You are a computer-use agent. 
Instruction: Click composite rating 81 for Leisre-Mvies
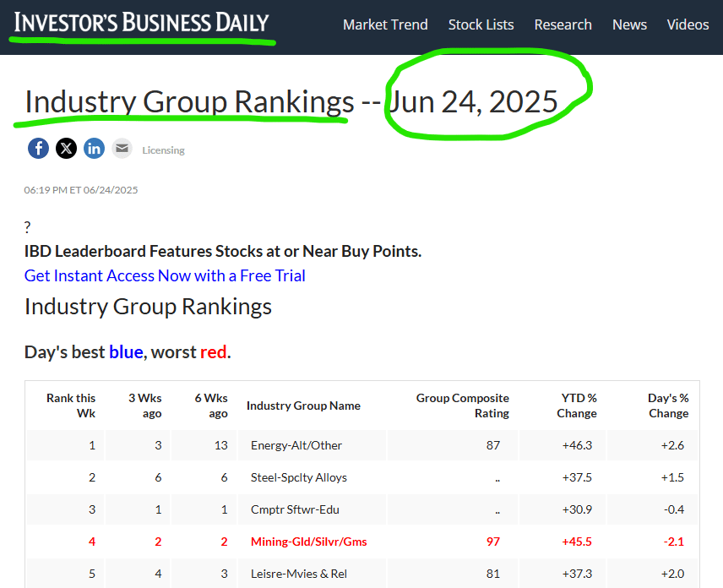click(x=493, y=574)
